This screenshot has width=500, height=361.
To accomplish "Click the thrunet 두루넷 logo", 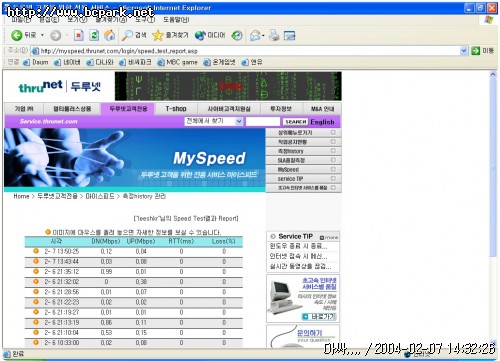I will tap(59, 86).
